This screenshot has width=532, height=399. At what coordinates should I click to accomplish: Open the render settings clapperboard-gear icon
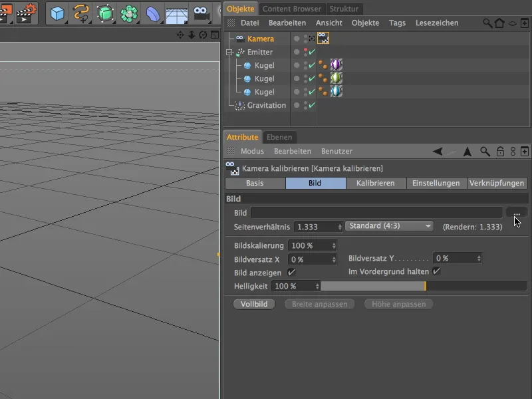point(27,13)
